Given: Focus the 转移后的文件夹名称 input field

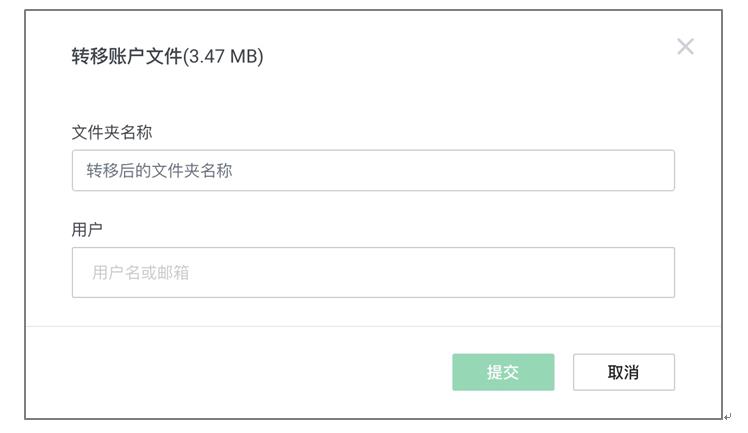Looking at the screenshot, I should coord(373,170).
